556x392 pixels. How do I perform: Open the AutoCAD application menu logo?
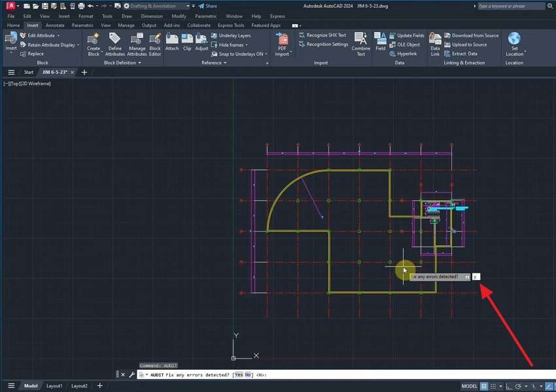tap(10, 6)
